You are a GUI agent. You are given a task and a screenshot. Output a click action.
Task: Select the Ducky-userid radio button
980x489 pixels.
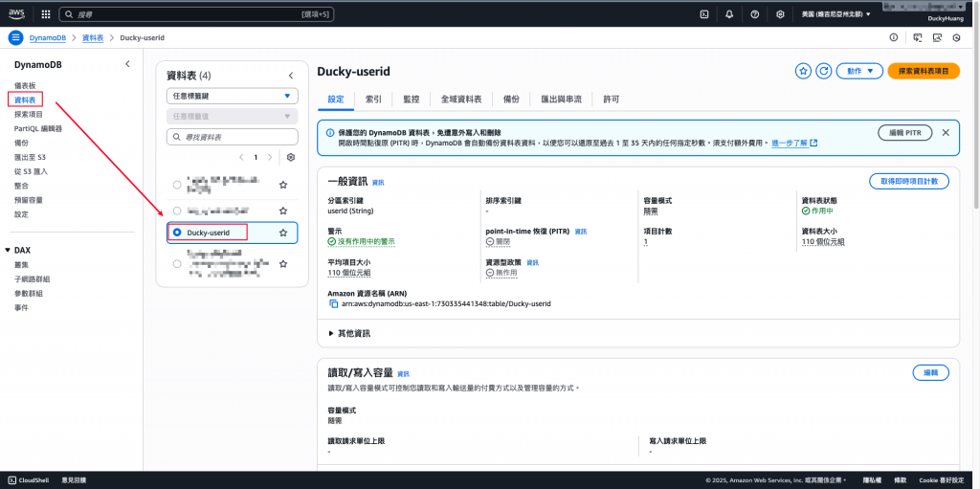coord(177,233)
